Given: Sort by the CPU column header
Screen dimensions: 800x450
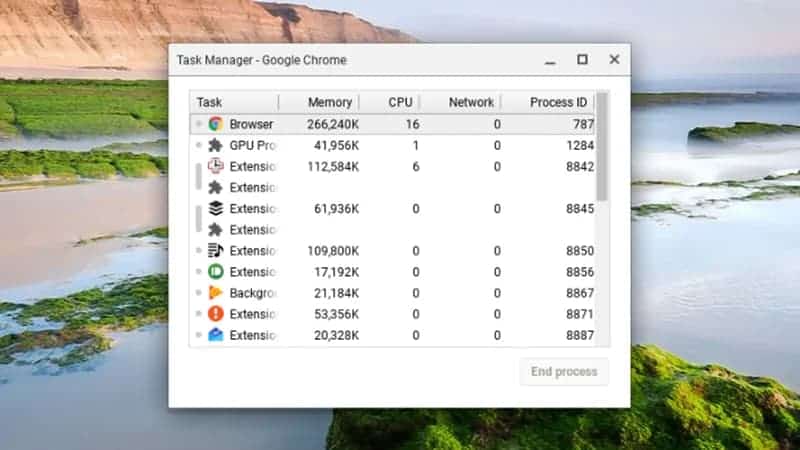Looking at the screenshot, I should pyautogui.click(x=400, y=102).
